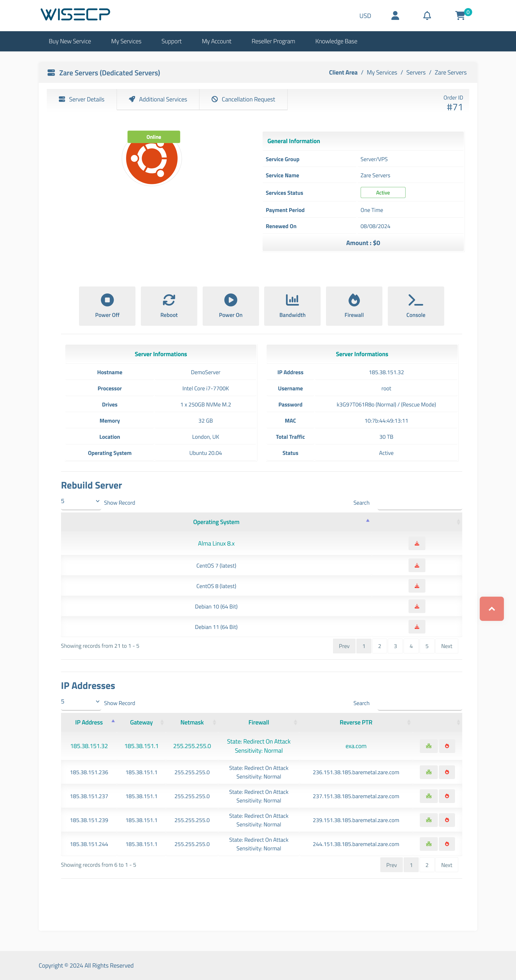The height and width of the screenshot is (980, 516).
Task: Go to Servers breadcrumb link
Action: (416, 73)
